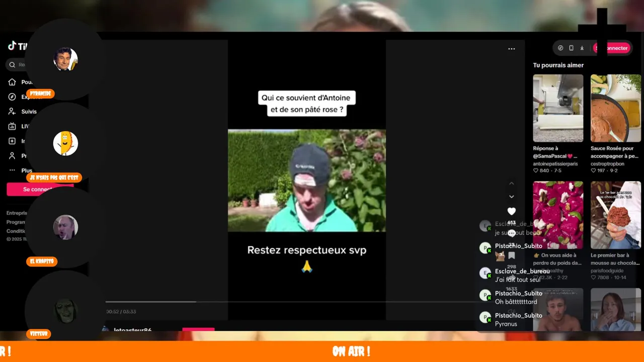The width and height of the screenshot is (644, 362).
Task: Click the Suivis people icon
Action: click(12, 112)
